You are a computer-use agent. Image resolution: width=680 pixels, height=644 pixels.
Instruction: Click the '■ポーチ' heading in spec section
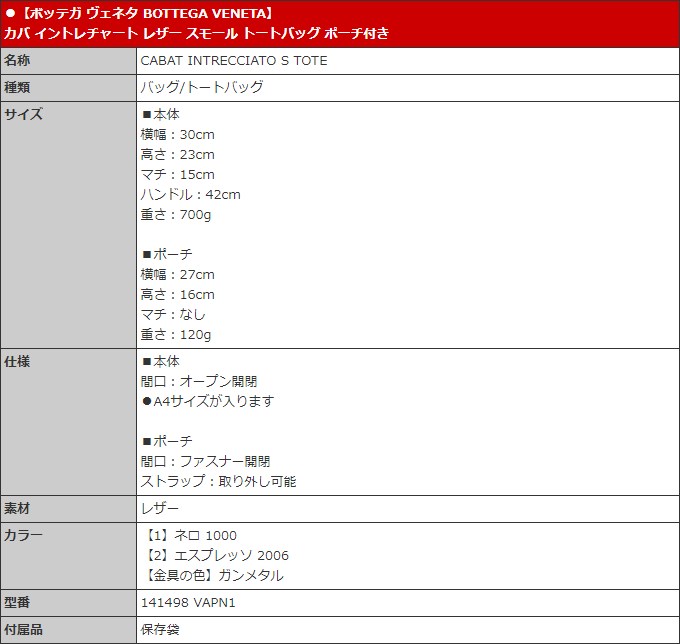click(167, 441)
